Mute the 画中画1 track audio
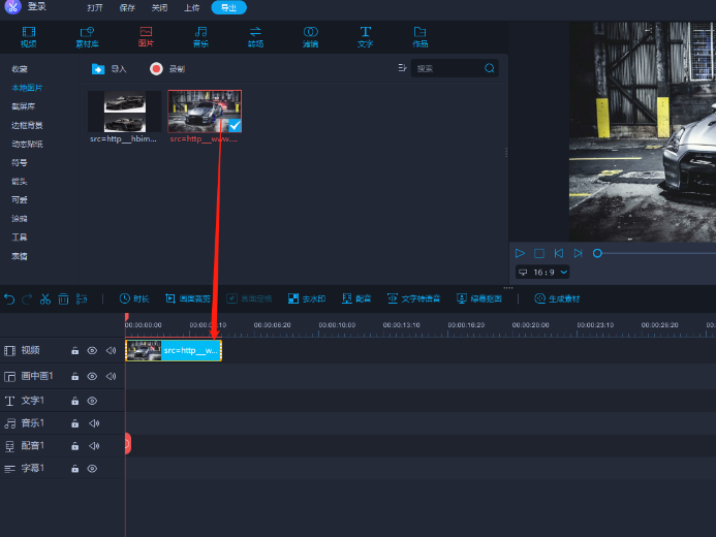This screenshot has width=716, height=537. [111, 376]
